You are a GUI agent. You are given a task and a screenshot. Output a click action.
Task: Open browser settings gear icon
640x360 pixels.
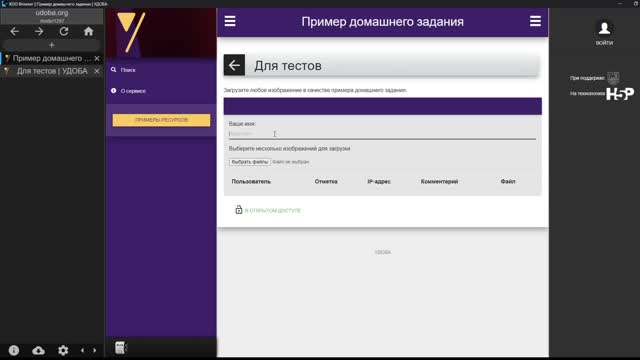(63, 350)
